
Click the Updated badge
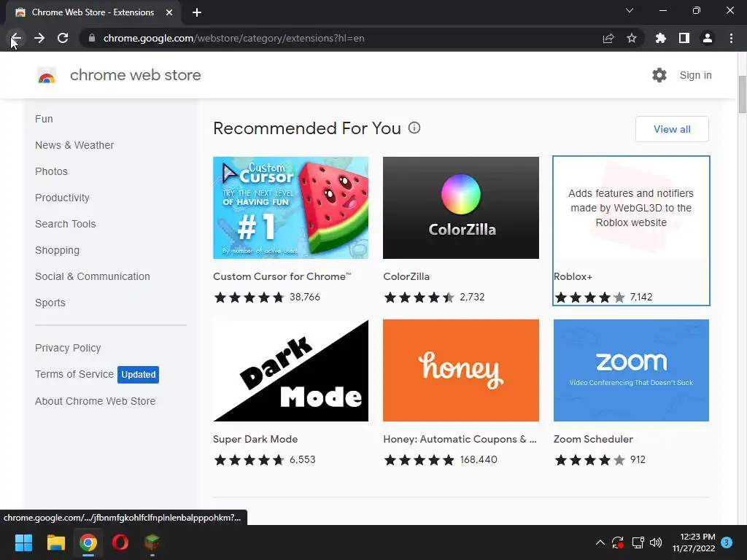point(138,374)
